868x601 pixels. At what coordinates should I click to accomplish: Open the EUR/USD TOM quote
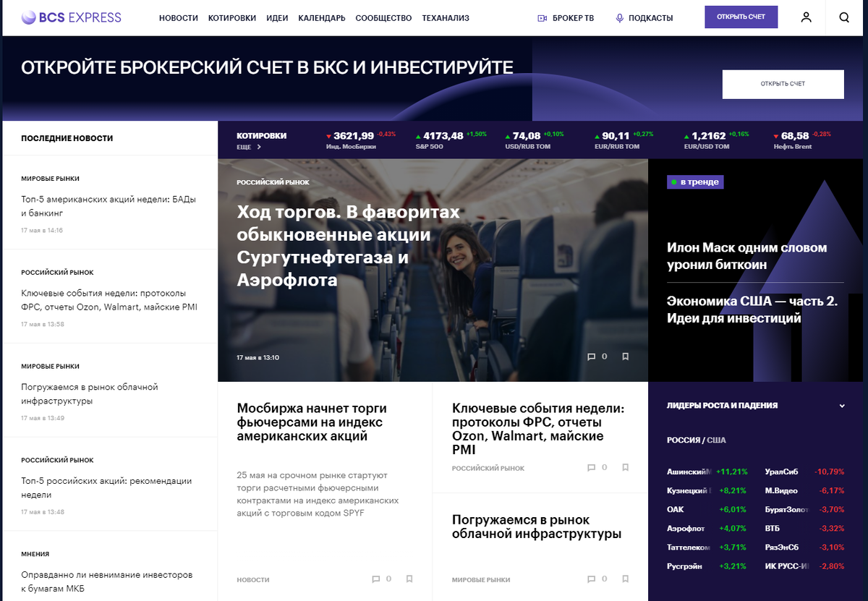[x=717, y=140]
